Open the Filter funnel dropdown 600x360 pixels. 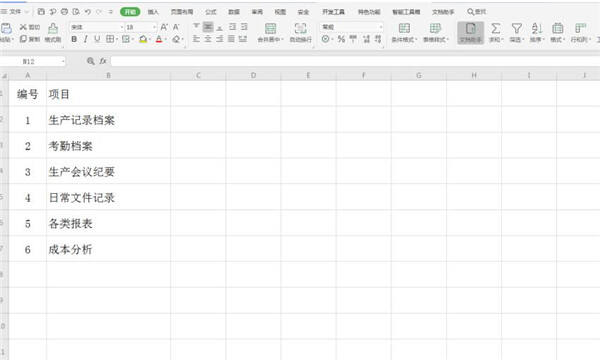[517, 32]
